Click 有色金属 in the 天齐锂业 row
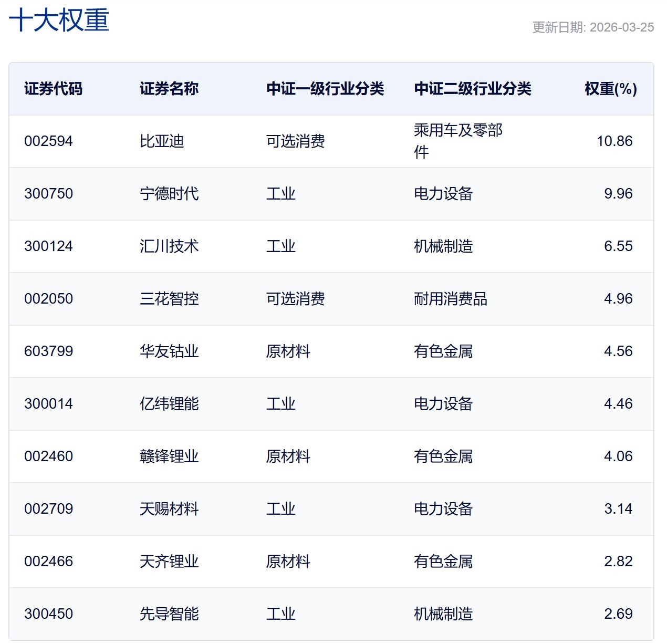 (443, 562)
